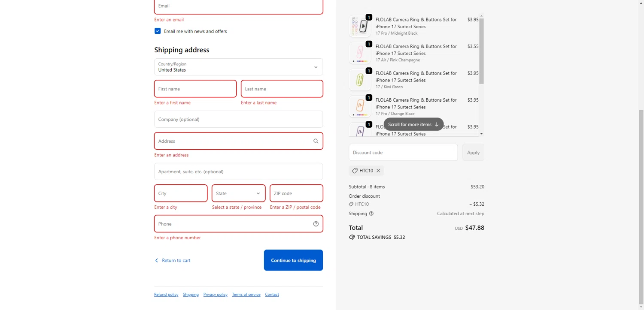Viewport: 644px width, 310px height.
Task: Open the Contact link
Action: click(x=272, y=295)
